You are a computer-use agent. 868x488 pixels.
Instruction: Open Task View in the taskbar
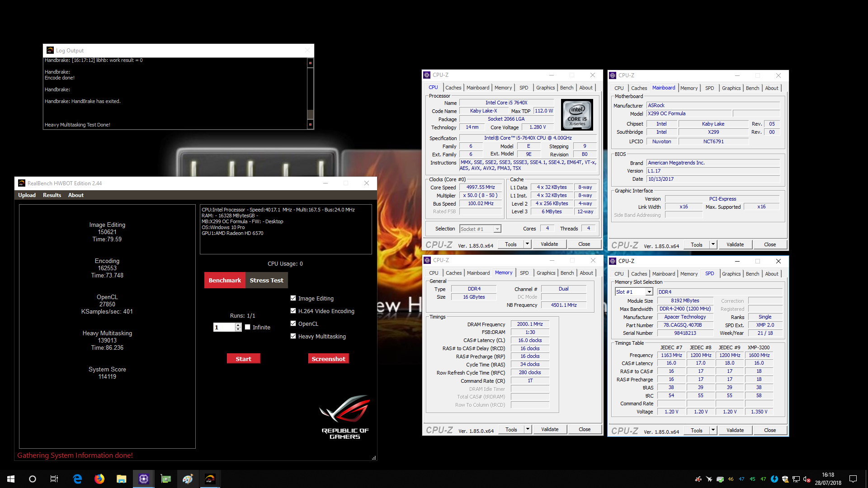54,479
